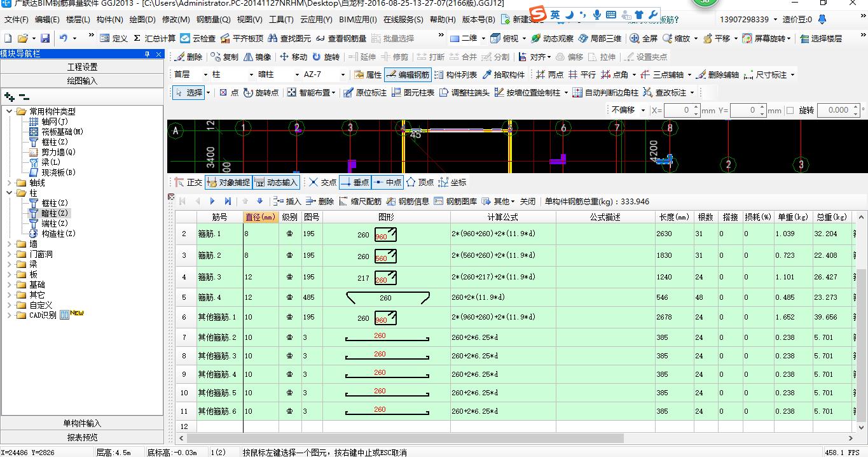
Task: Tick the 旋转 rotation checkbox
Action: coord(790,110)
